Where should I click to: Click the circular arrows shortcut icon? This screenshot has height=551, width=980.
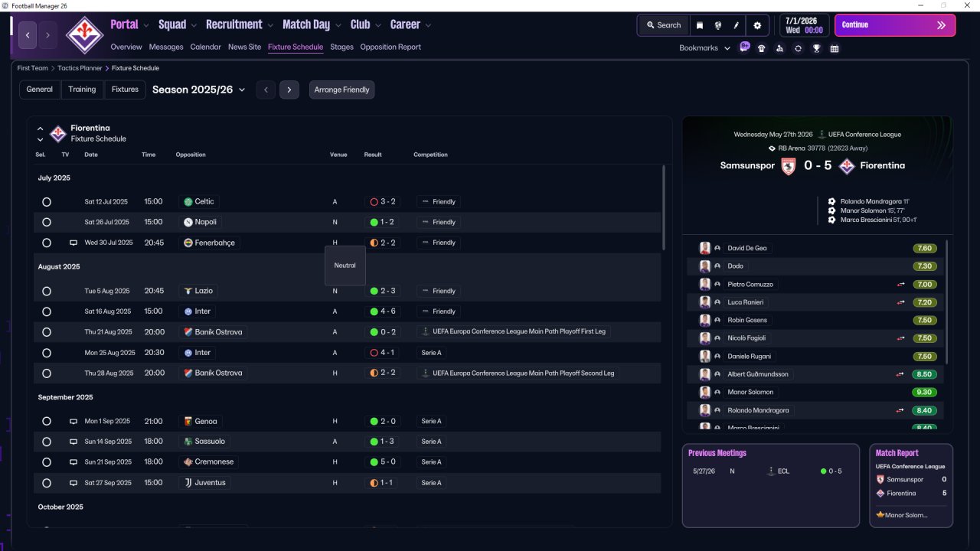click(x=798, y=48)
